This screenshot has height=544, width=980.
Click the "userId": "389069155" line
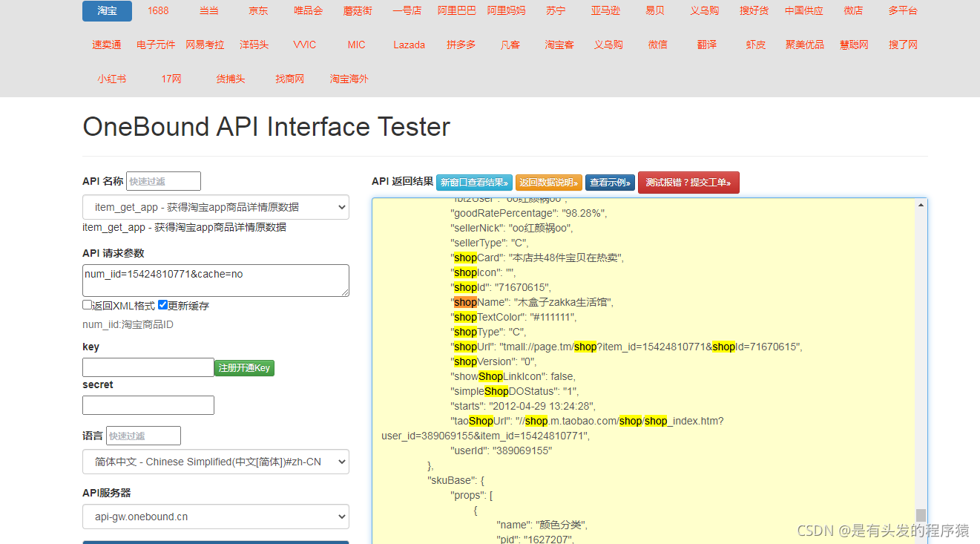click(x=501, y=450)
